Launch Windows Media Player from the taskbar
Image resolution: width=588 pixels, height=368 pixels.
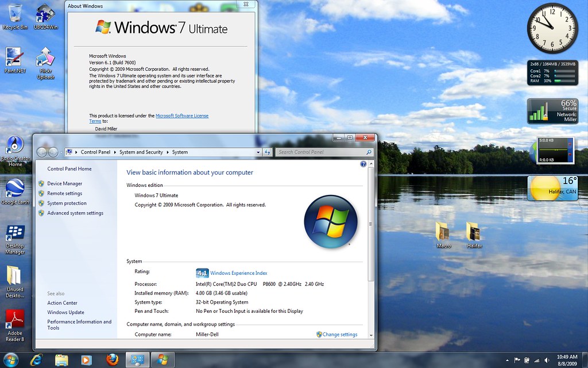[x=86, y=359]
